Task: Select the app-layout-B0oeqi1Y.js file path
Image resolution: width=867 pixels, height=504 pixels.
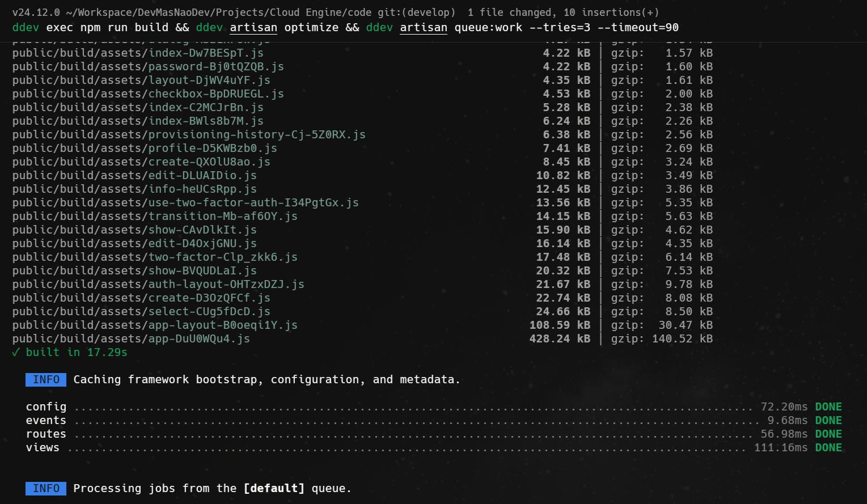Action: tap(154, 325)
